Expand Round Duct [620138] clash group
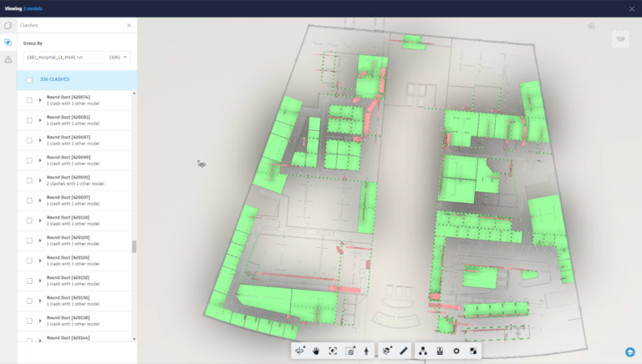This screenshot has width=642, height=364. (x=40, y=321)
